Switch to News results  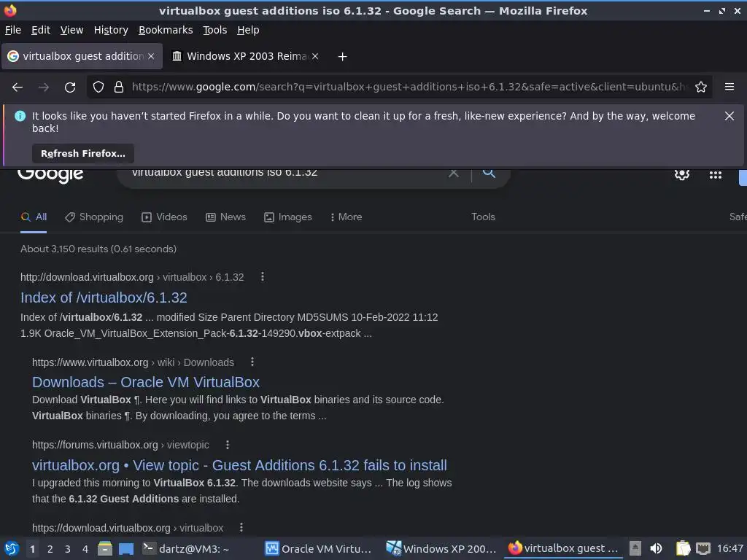[x=226, y=217]
